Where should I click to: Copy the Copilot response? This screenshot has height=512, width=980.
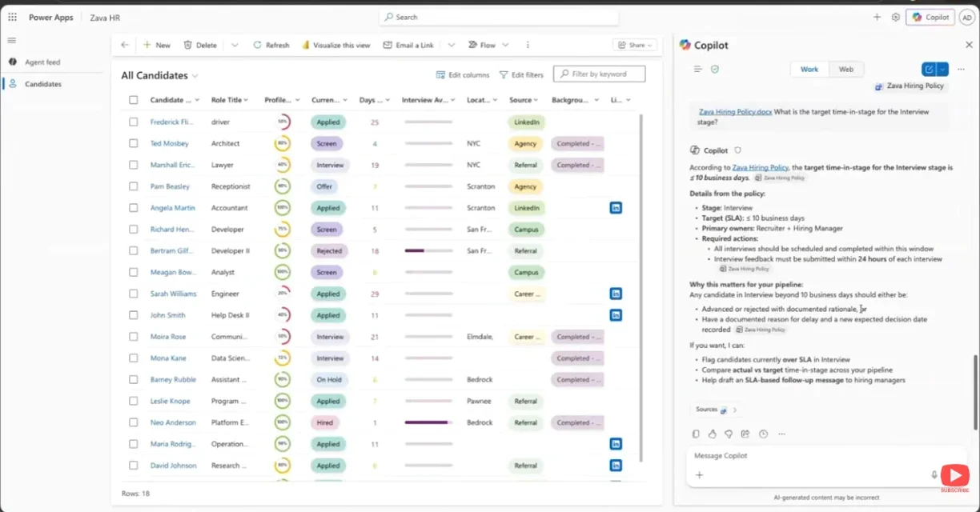click(x=696, y=434)
